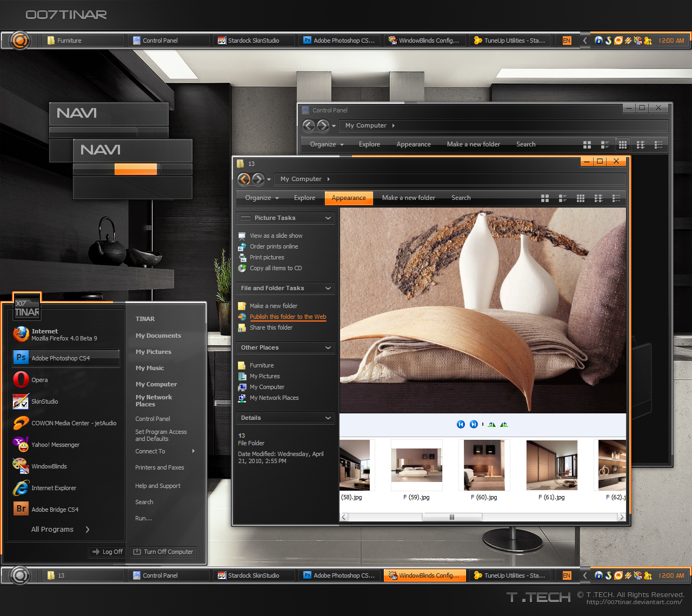Image resolution: width=692 pixels, height=616 pixels.
Task: Expand hidden tray icons on bottom taskbar
Action: click(585, 575)
